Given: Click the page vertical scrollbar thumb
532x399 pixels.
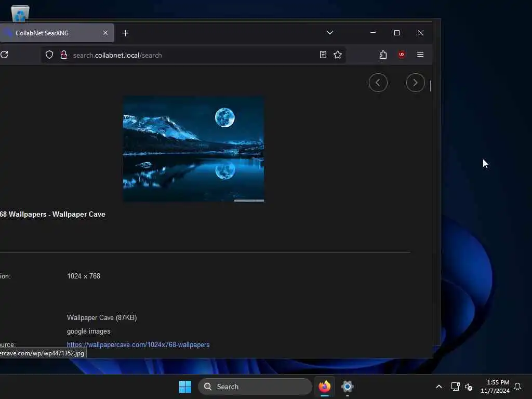Looking at the screenshot, I should click(x=431, y=86).
